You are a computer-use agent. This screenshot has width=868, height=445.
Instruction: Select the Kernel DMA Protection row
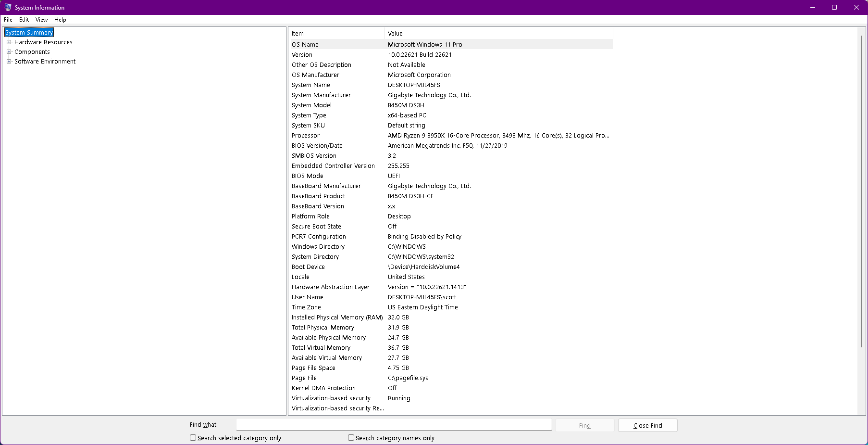(x=451, y=388)
